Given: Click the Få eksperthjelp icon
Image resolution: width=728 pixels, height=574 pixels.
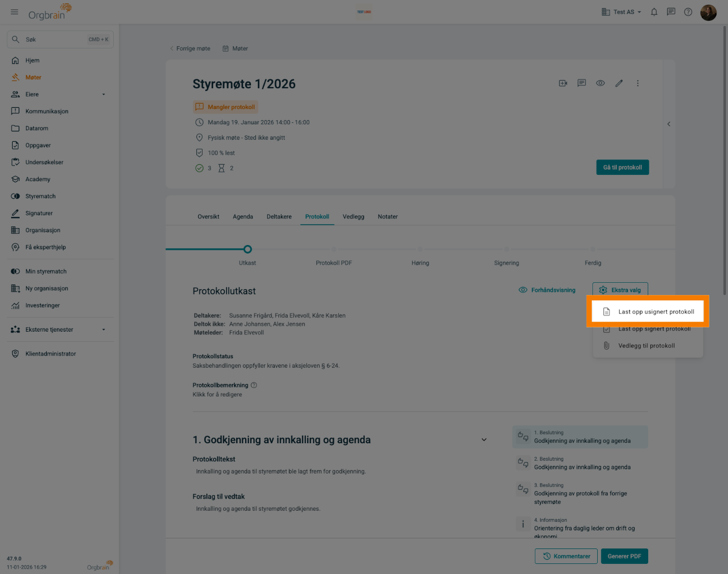Looking at the screenshot, I should (15, 248).
